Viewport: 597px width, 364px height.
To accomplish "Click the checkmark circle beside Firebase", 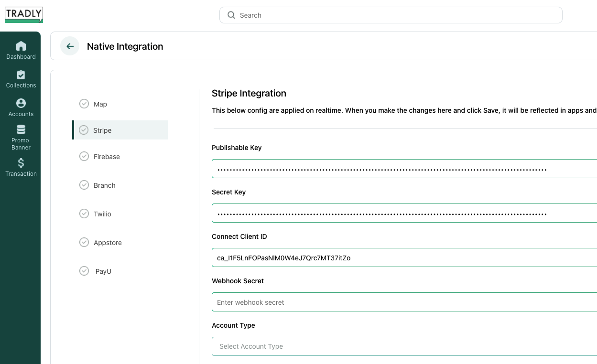I will pyautogui.click(x=84, y=157).
